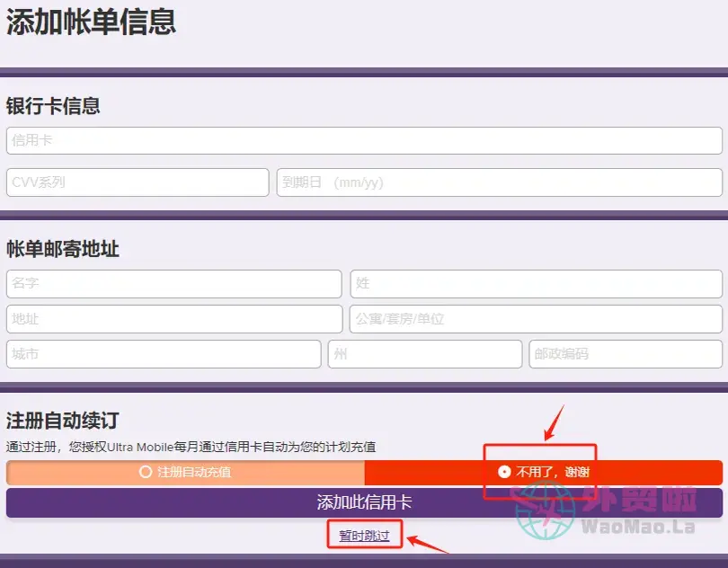
Task: Click the 注册自动续订 section heading
Action: [x=63, y=421]
